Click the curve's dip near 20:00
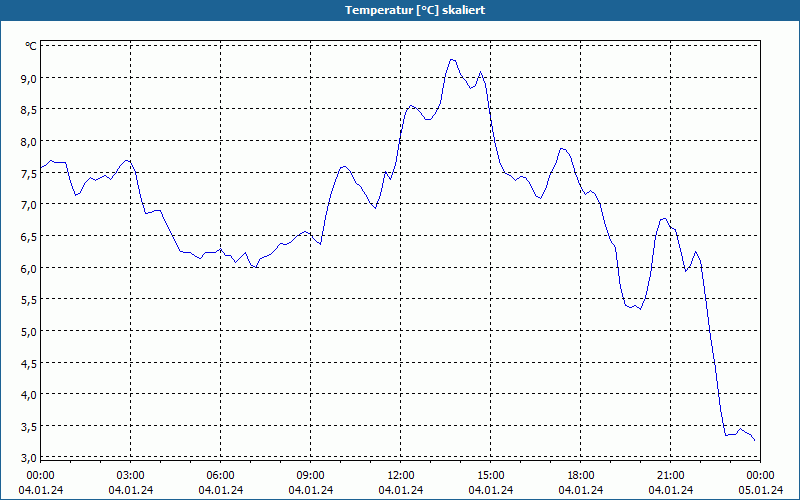This screenshot has height=500, width=800. point(640,309)
